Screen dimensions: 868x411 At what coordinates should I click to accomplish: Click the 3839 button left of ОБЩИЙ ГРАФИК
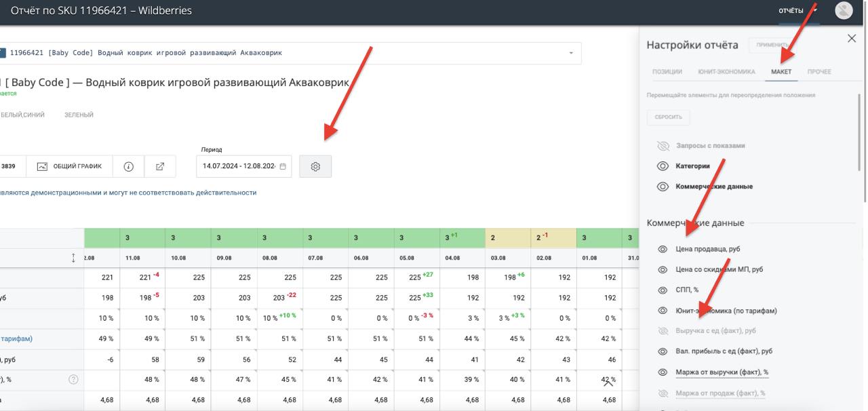[12, 166]
